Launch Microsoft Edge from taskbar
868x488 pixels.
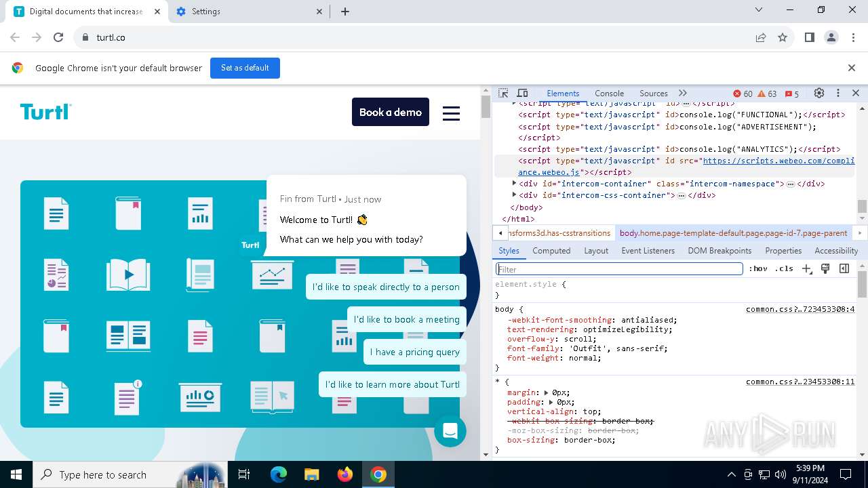[279, 474]
